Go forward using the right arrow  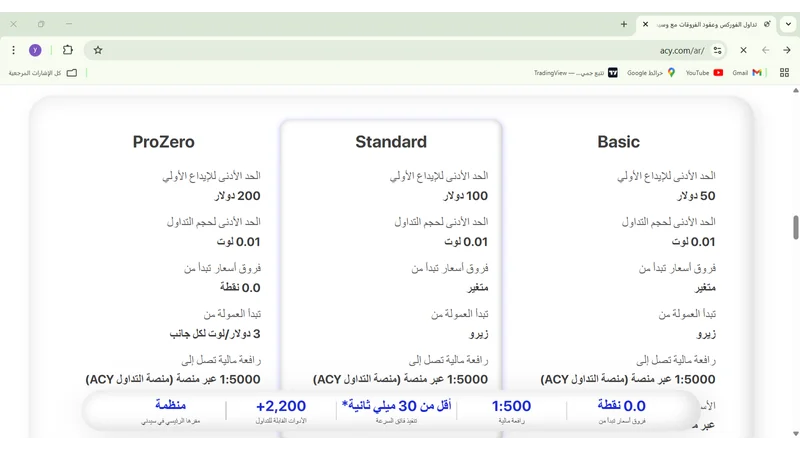tap(787, 50)
